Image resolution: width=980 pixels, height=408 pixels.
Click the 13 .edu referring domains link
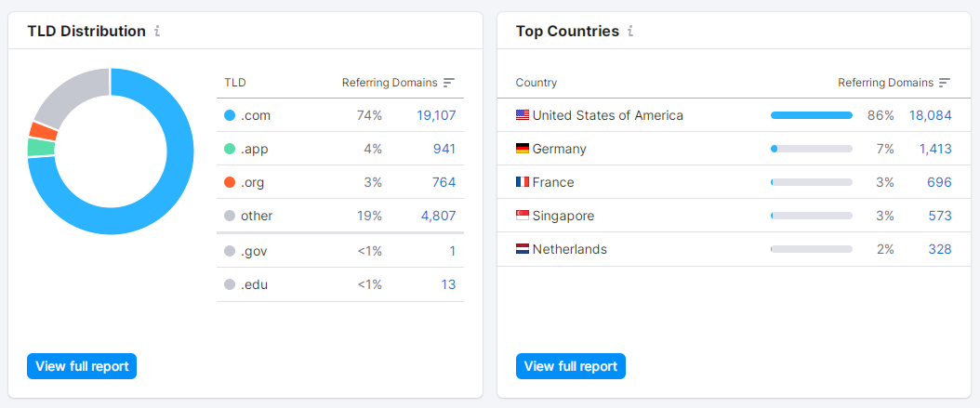(448, 284)
